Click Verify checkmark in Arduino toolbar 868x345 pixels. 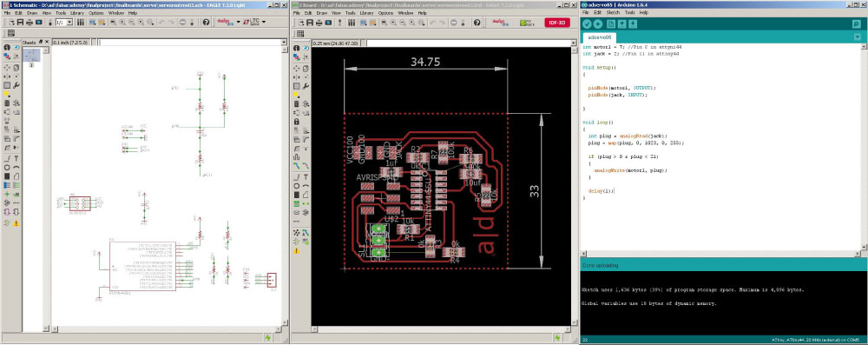click(x=587, y=23)
